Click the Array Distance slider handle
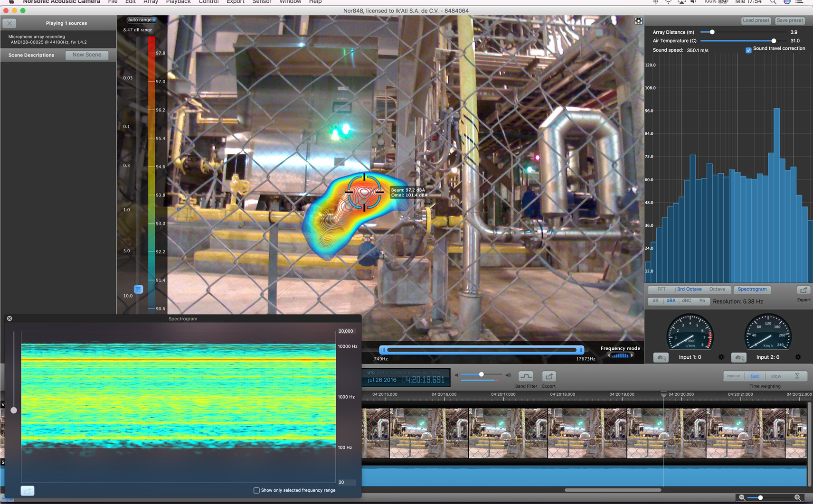The width and height of the screenshot is (813, 504). point(712,32)
